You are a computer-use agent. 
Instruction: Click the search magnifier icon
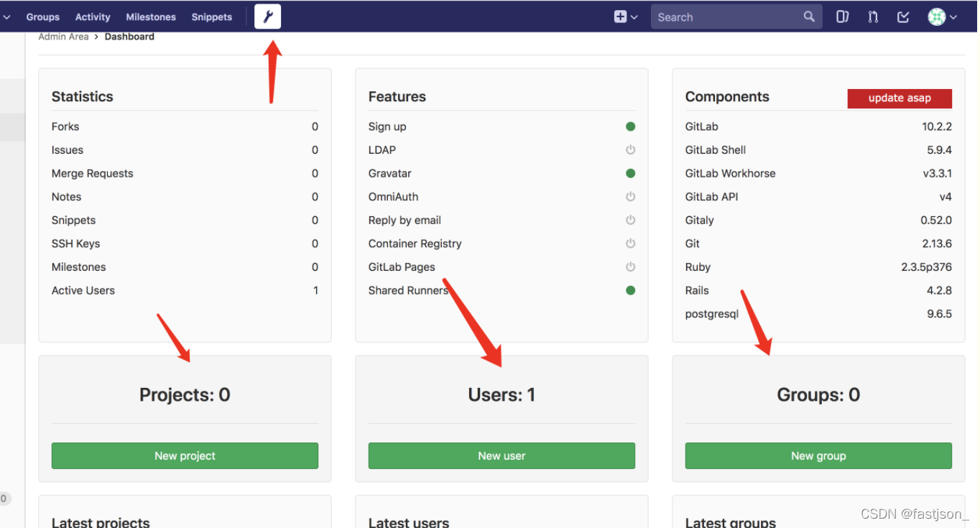(x=809, y=16)
